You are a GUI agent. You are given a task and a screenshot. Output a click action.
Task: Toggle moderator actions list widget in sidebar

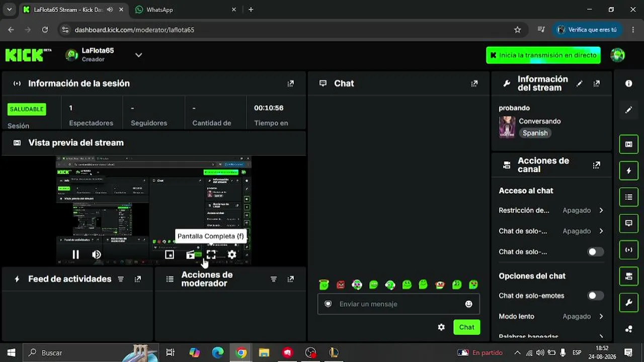(629, 197)
